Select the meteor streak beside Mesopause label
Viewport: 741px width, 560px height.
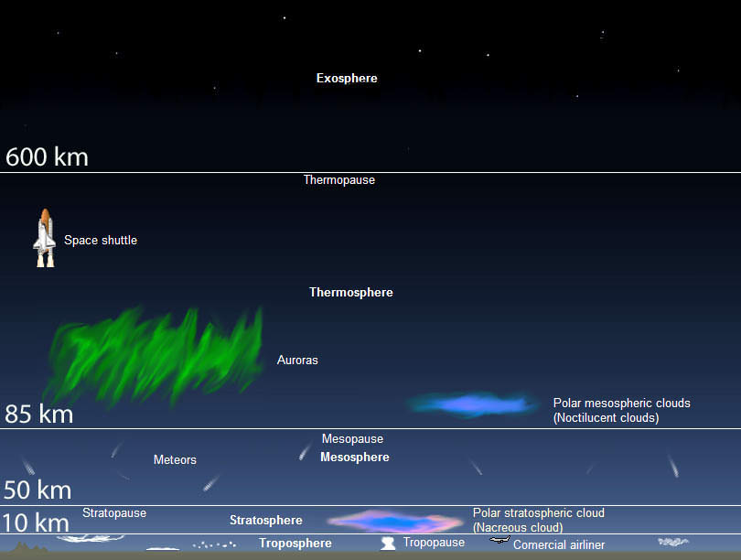[x=305, y=451]
